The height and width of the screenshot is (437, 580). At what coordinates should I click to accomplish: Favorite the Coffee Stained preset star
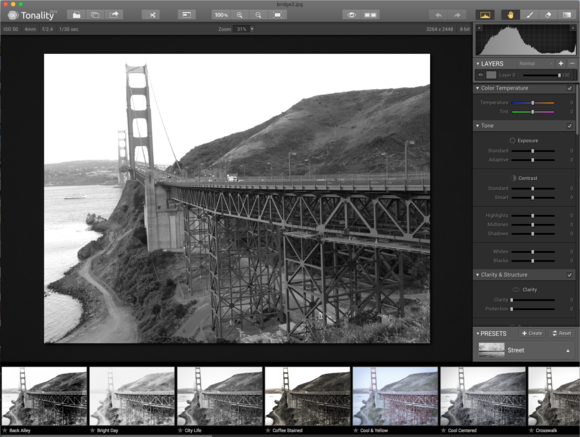coord(268,430)
